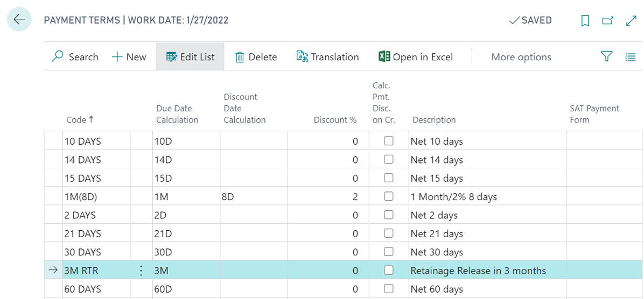Activate Edit List mode
This screenshot has width=644, height=299.
pos(191,57)
